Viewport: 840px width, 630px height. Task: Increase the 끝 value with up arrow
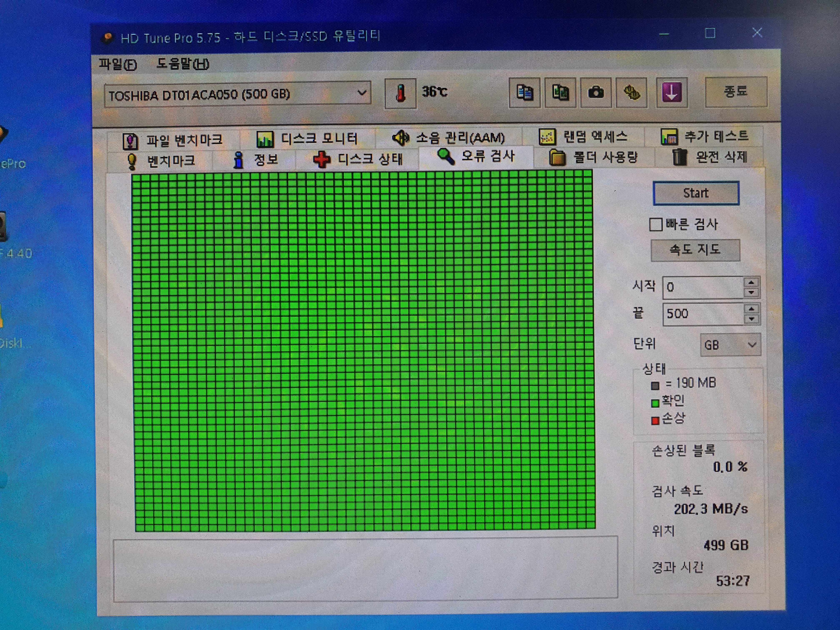click(751, 309)
